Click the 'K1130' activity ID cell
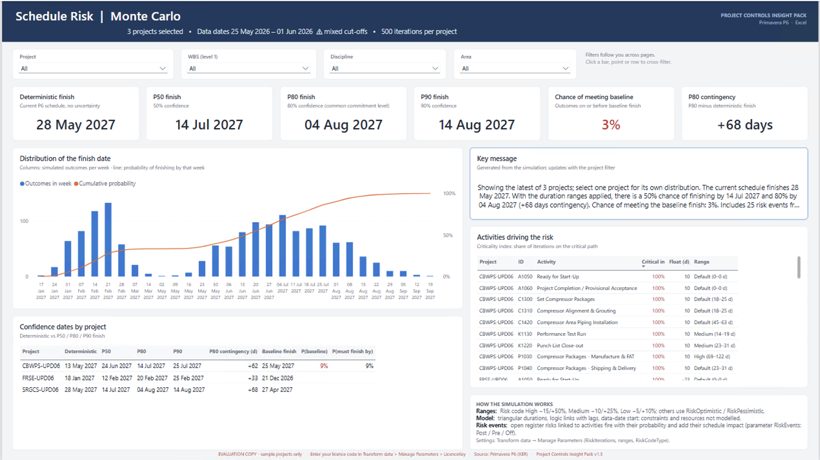This screenshot has width=820, height=460. 525,334
